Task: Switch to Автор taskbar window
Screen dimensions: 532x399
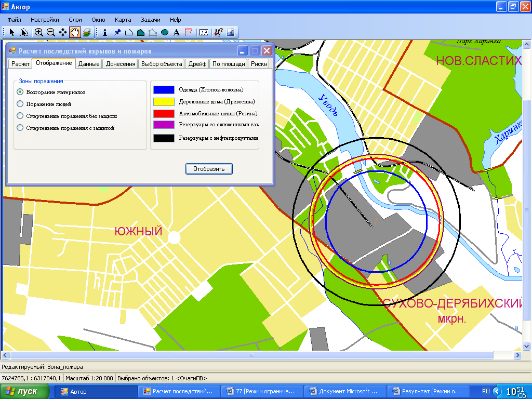Action: tap(96, 392)
